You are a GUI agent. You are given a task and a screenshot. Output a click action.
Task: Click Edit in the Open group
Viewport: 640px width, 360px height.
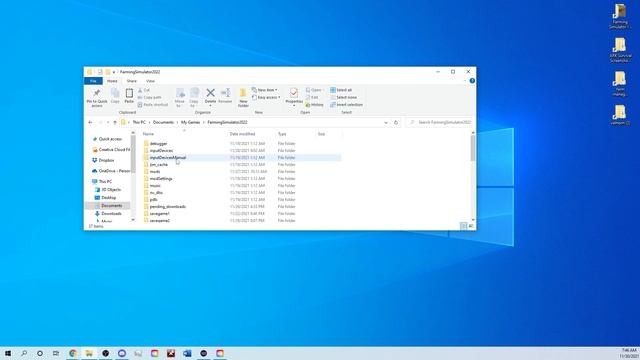click(x=312, y=98)
